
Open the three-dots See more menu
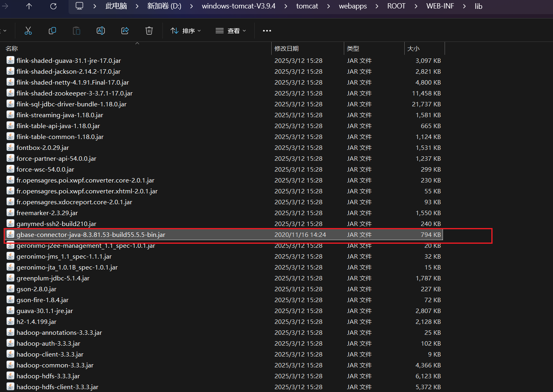pyautogui.click(x=267, y=31)
